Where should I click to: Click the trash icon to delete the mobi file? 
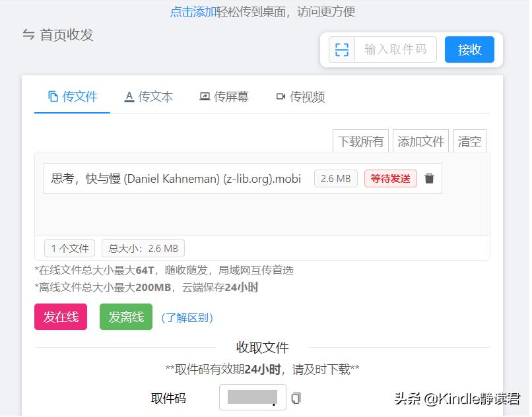tap(430, 178)
